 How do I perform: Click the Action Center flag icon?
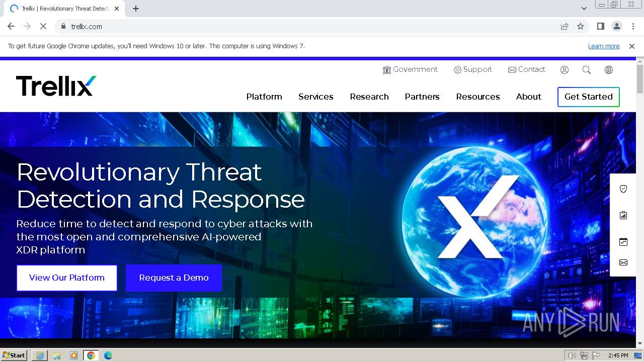(596, 355)
